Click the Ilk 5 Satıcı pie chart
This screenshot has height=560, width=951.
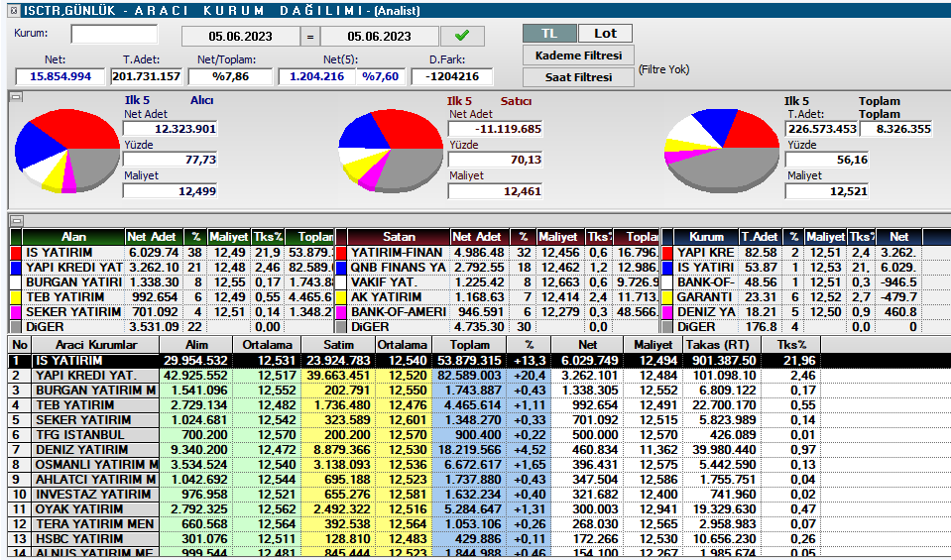pos(391,151)
